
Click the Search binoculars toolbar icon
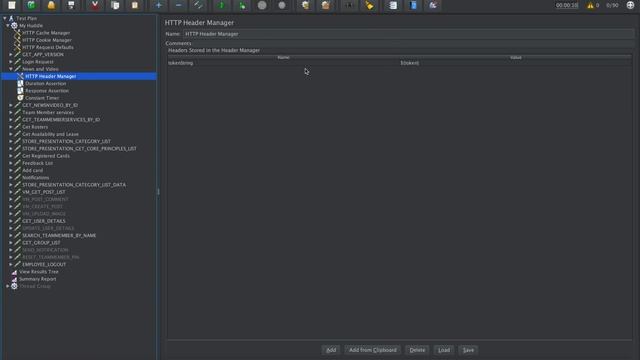pos(349,5)
